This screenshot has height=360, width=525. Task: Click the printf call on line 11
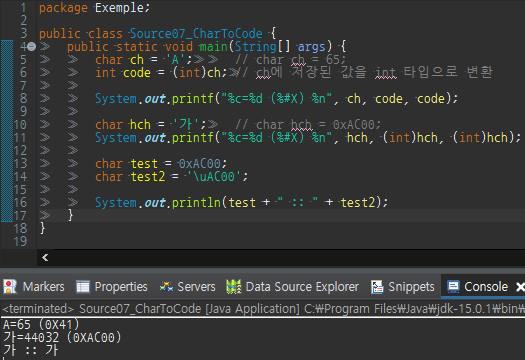point(193,138)
